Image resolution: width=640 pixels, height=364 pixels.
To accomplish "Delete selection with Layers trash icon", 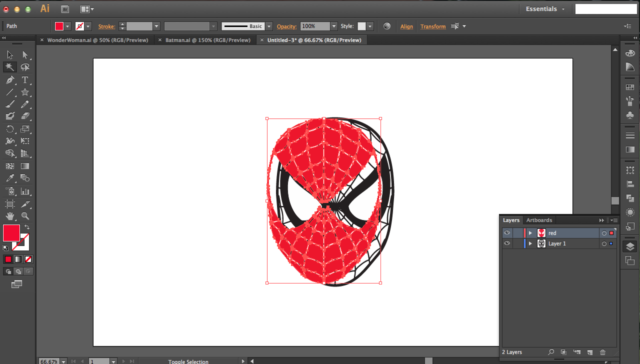I will tap(602, 352).
